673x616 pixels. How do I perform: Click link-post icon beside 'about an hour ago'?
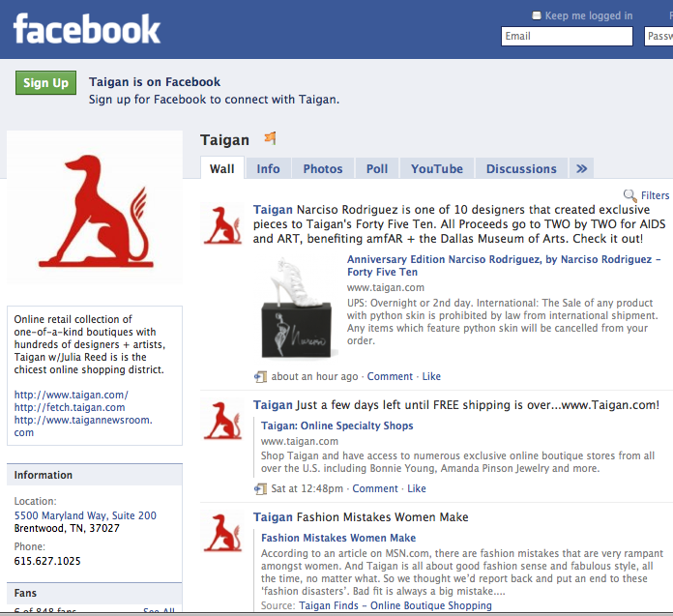coord(260,376)
